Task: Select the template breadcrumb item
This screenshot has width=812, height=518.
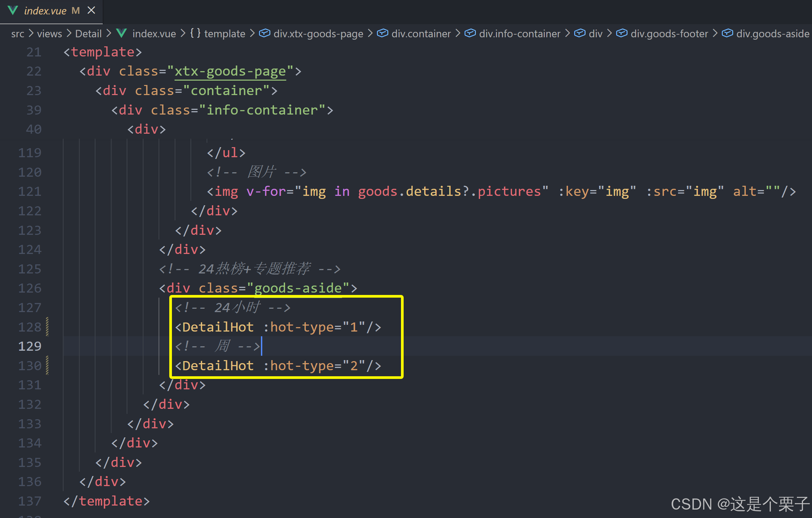Action: coord(224,34)
